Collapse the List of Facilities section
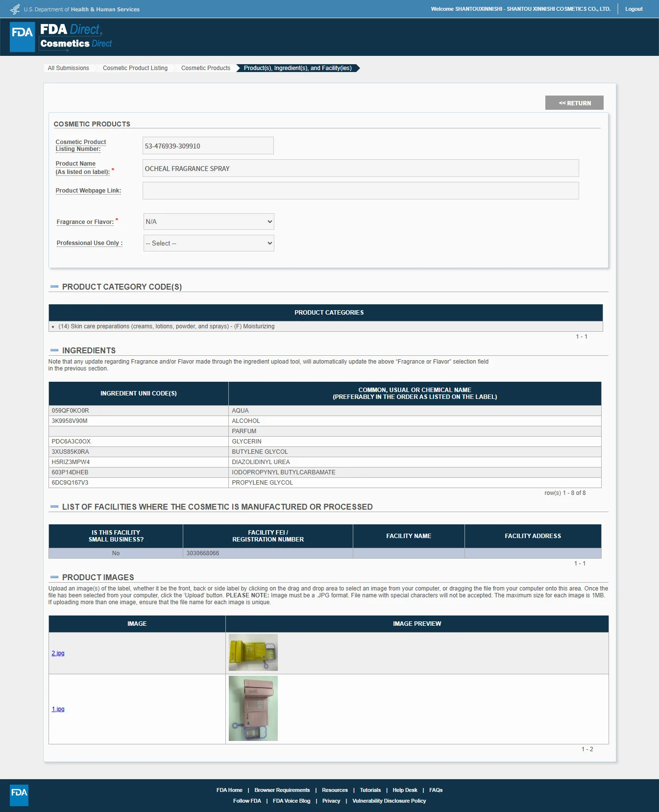 tap(54, 507)
